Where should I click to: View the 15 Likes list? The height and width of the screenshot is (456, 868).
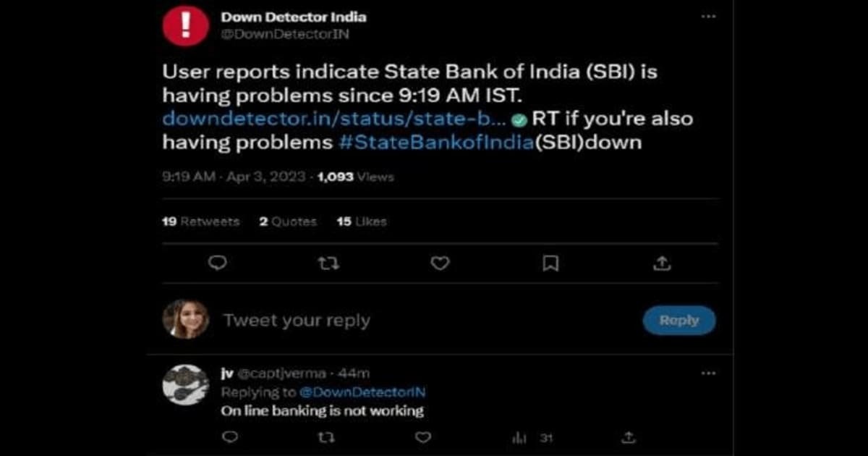[362, 221]
